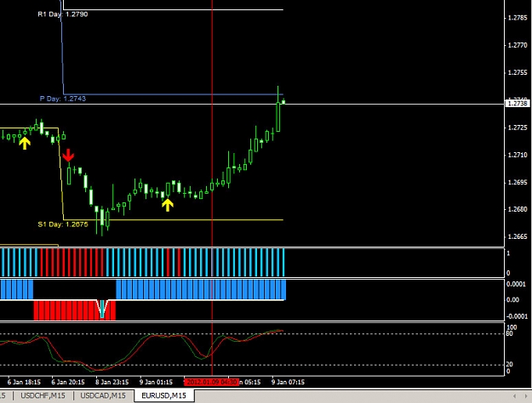Click the cyan dip in red histogram
Viewport: 532px width, 403px height.
pyautogui.click(x=102, y=309)
